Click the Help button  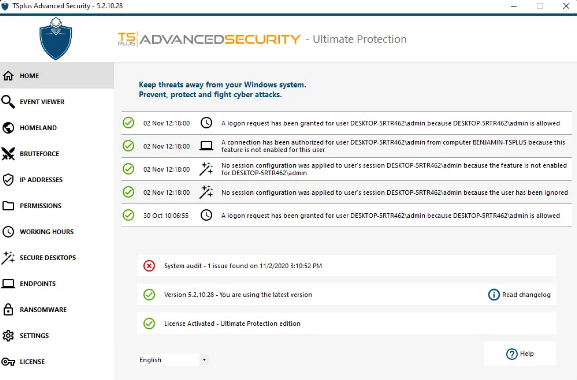(520, 354)
